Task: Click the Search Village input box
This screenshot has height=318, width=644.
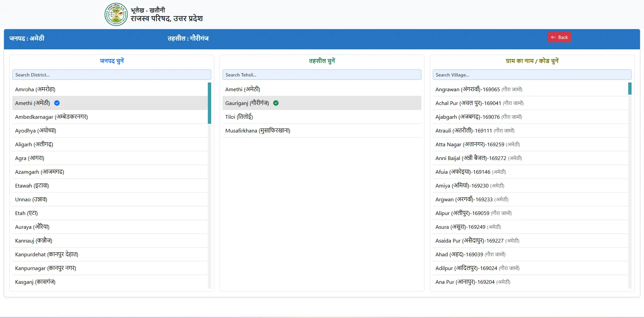Action: (x=532, y=74)
